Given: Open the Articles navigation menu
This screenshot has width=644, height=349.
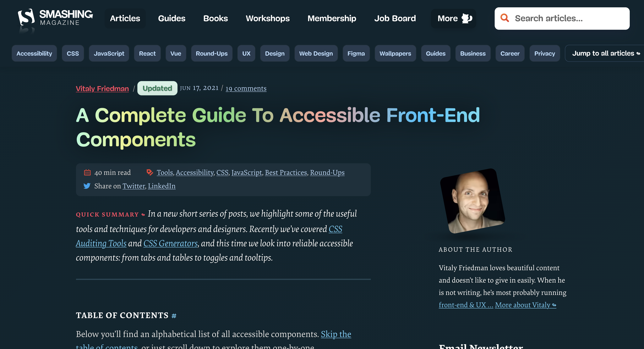Looking at the screenshot, I should pos(125,18).
